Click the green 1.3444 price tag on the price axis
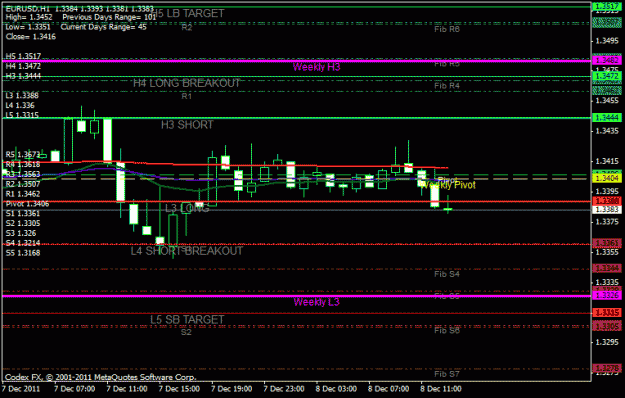 tap(607, 117)
